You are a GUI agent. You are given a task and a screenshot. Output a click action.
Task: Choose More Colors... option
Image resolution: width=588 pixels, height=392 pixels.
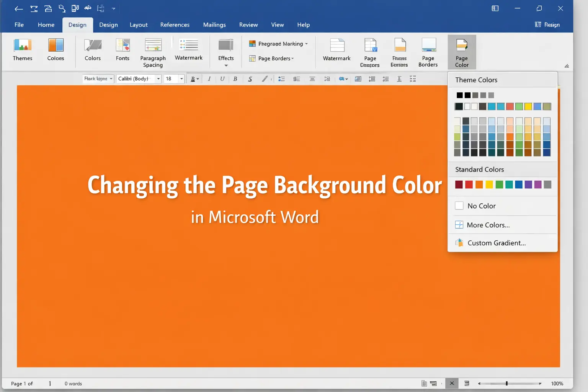(502, 225)
